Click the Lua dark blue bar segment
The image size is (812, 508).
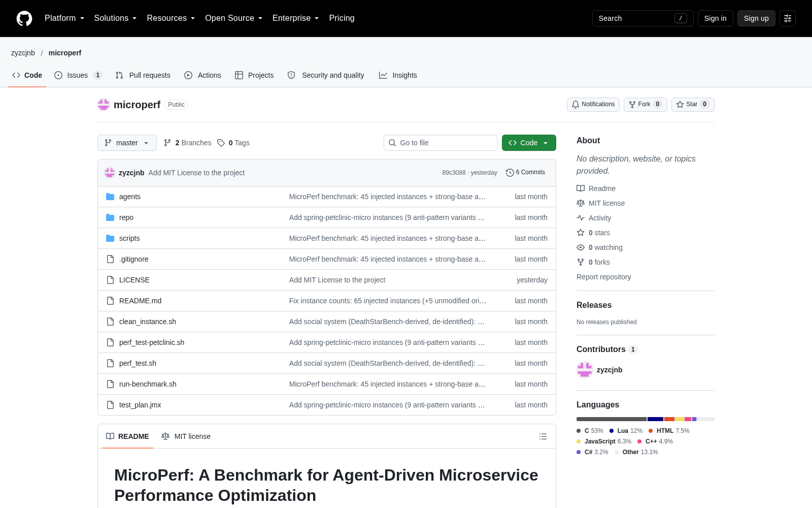click(x=656, y=419)
